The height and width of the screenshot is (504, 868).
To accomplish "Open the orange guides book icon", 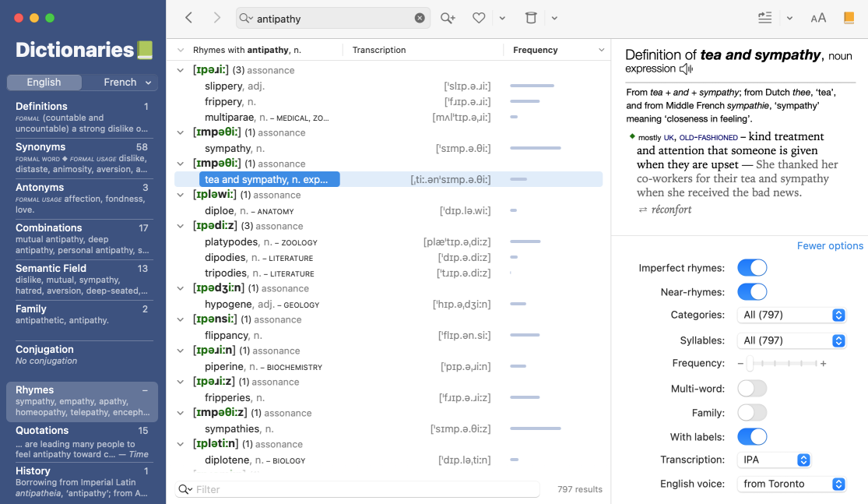I will [x=849, y=18].
